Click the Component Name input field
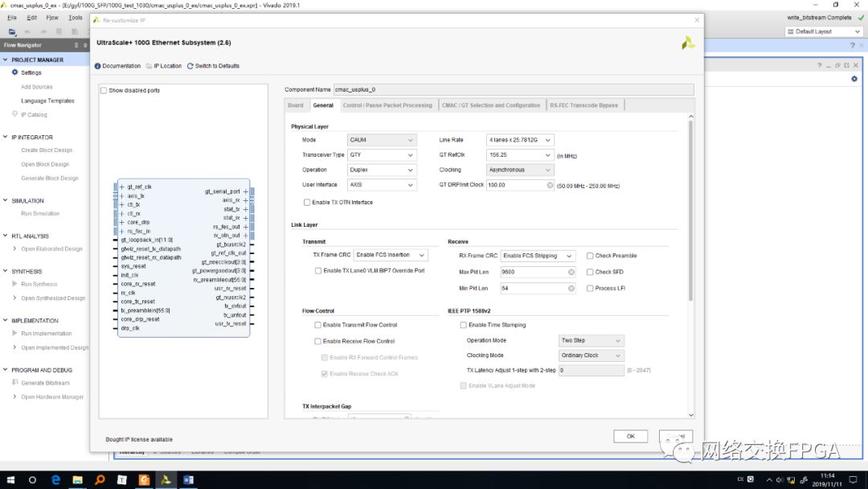Viewport: 868px width, 489px height. click(513, 90)
